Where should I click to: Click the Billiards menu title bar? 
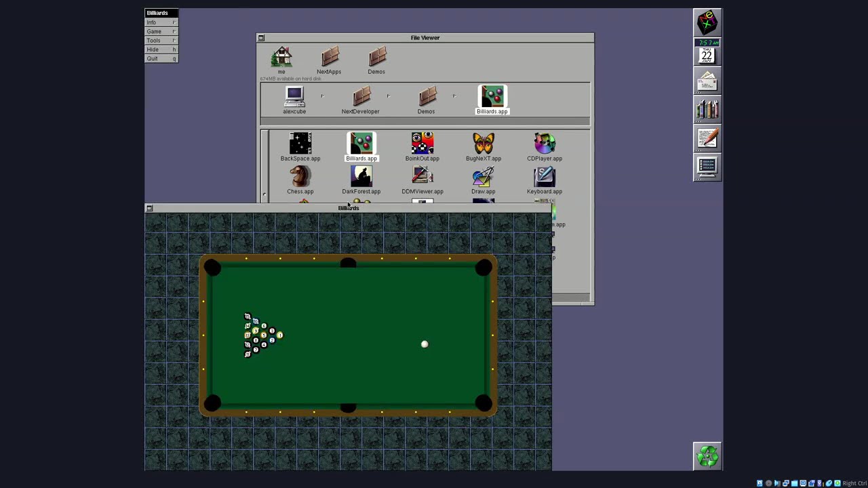point(161,13)
